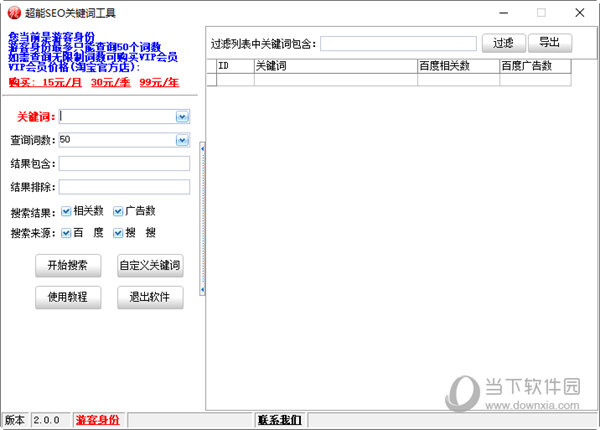This screenshot has height=430, width=600.
Task: Open the 使用教程 tutorial button
Action: tap(68, 297)
